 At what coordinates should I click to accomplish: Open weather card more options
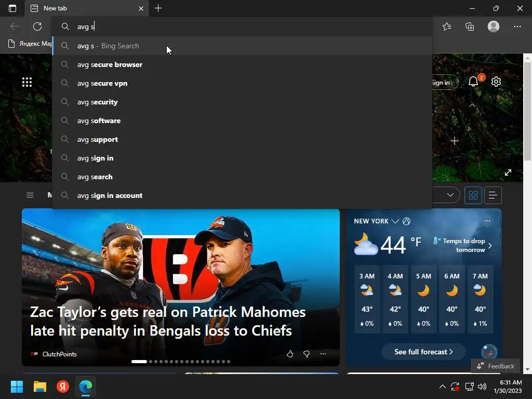click(x=487, y=221)
